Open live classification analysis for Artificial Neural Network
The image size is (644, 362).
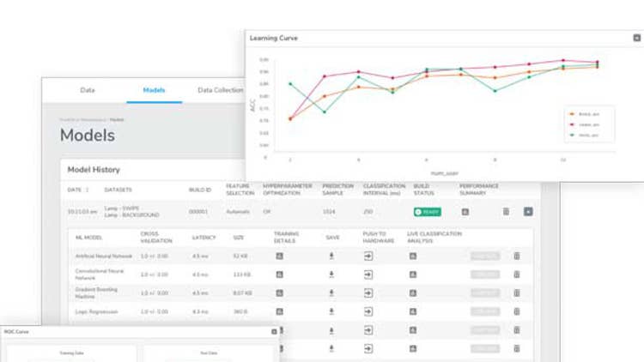click(412, 256)
